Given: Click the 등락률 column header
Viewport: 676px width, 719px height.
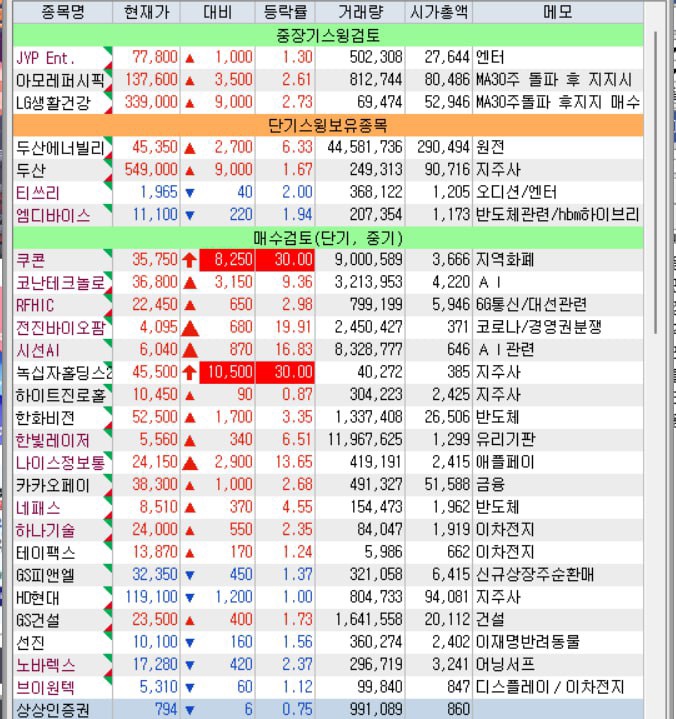Looking at the screenshot, I should tap(285, 11).
